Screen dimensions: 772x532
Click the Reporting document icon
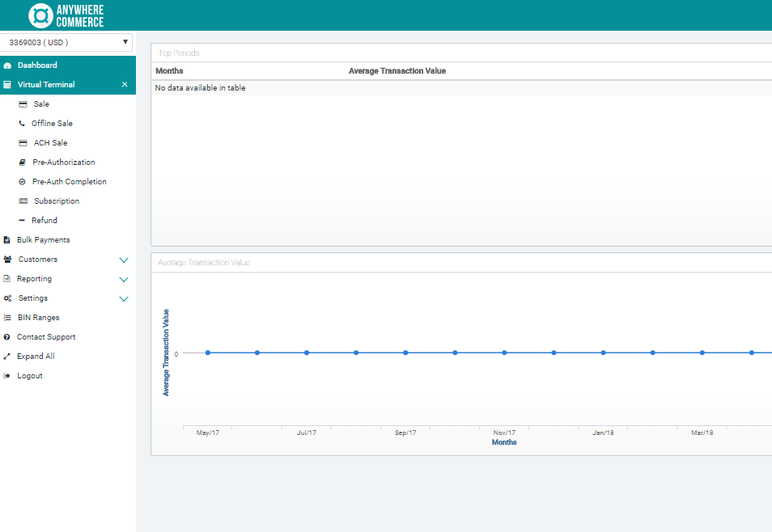pyautogui.click(x=7, y=279)
